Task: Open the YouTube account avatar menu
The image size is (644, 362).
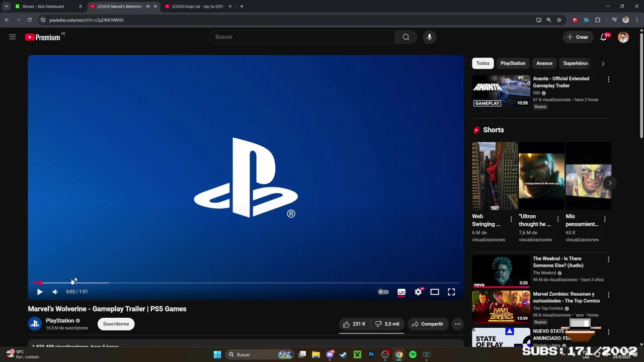Action: (x=623, y=37)
